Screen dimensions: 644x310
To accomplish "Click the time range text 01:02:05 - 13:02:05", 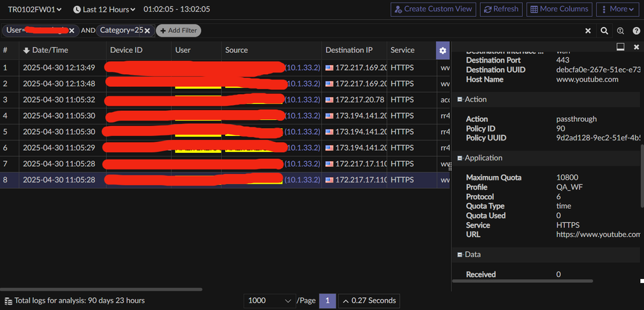I will (177, 9).
